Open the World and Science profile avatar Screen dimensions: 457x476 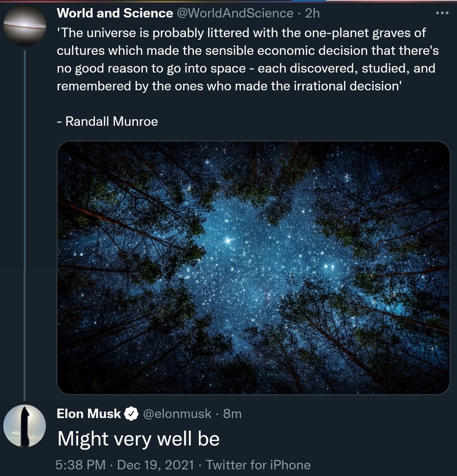pyautogui.click(x=24, y=25)
